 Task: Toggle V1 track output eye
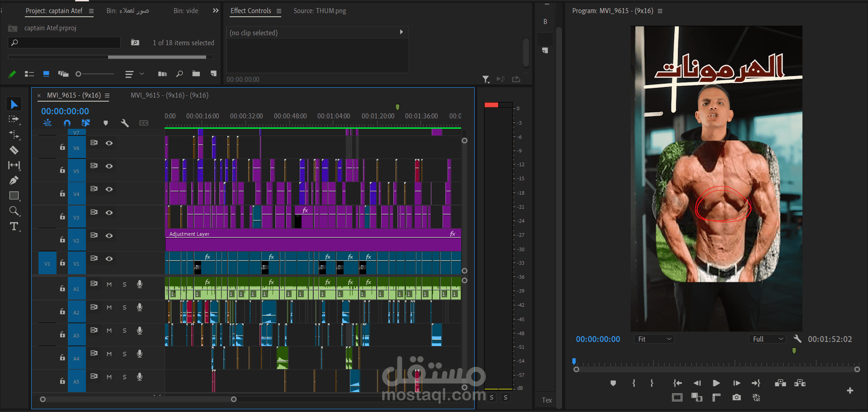point(109,259)
